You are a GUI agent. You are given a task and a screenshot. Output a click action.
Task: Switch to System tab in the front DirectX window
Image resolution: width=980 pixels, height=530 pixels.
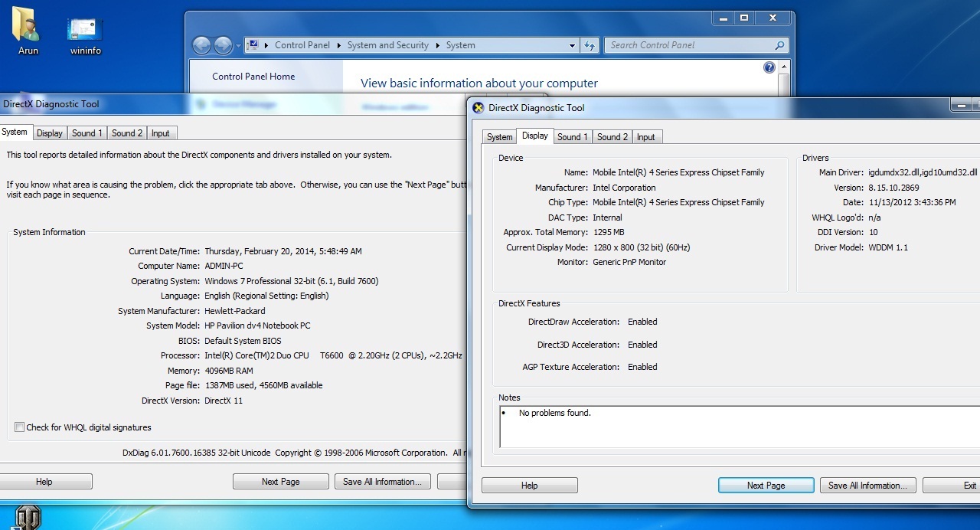click(499, 137)
